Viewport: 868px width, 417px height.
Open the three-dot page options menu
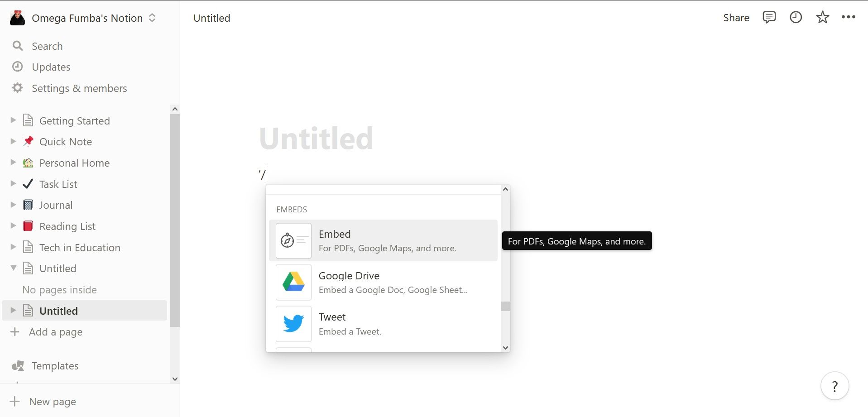(848, 17)
